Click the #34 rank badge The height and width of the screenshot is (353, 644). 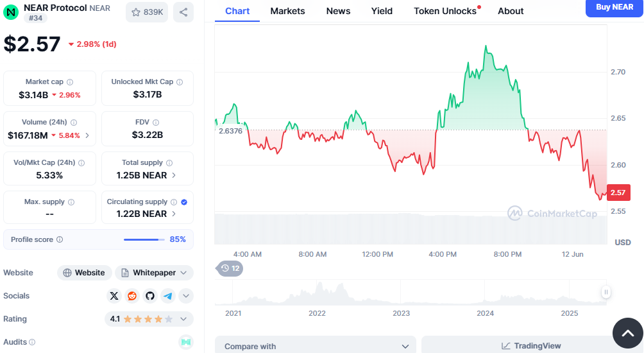click(x=35, y=18)
